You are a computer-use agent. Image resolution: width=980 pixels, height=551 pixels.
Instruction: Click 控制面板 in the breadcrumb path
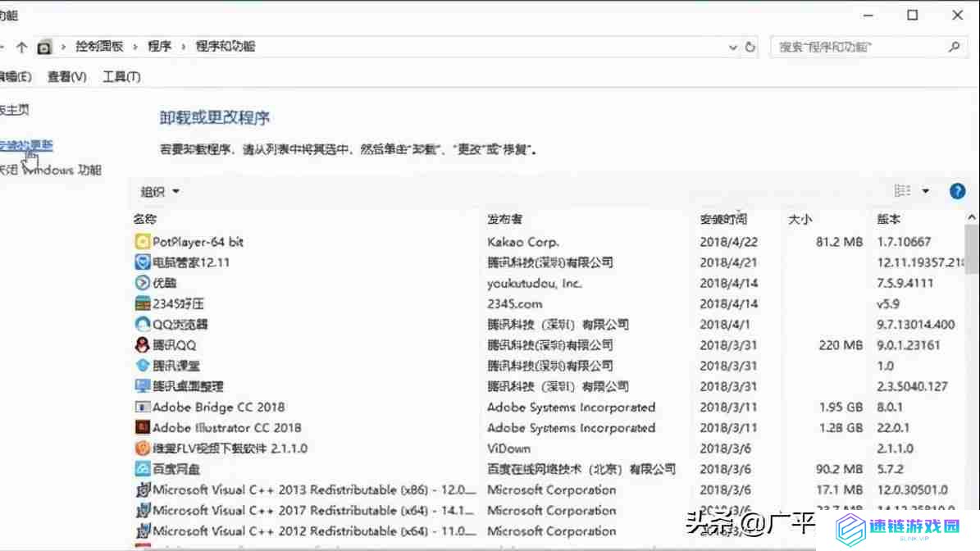coord(99,46)
